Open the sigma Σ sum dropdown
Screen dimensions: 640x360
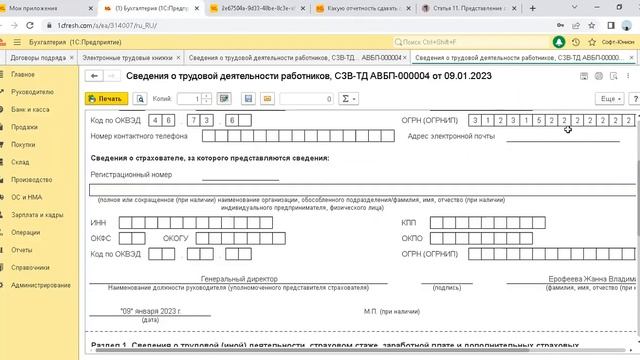pyautogui.click(x=348, y=99)
